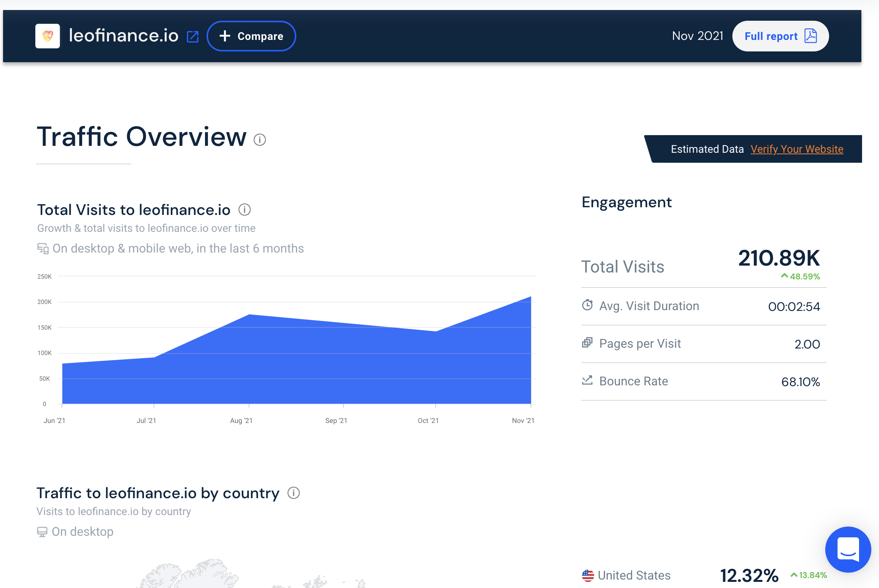Click the Jun '21 axis label

coord(55,421)
